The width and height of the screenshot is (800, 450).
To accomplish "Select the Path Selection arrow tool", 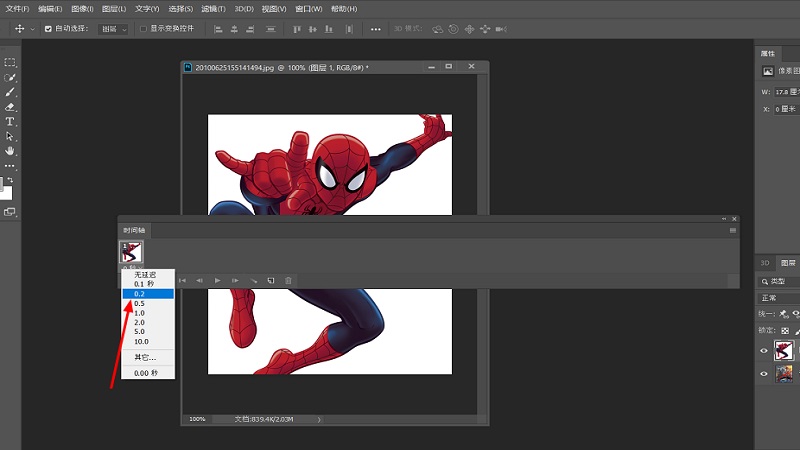I will tap(10, 136).
